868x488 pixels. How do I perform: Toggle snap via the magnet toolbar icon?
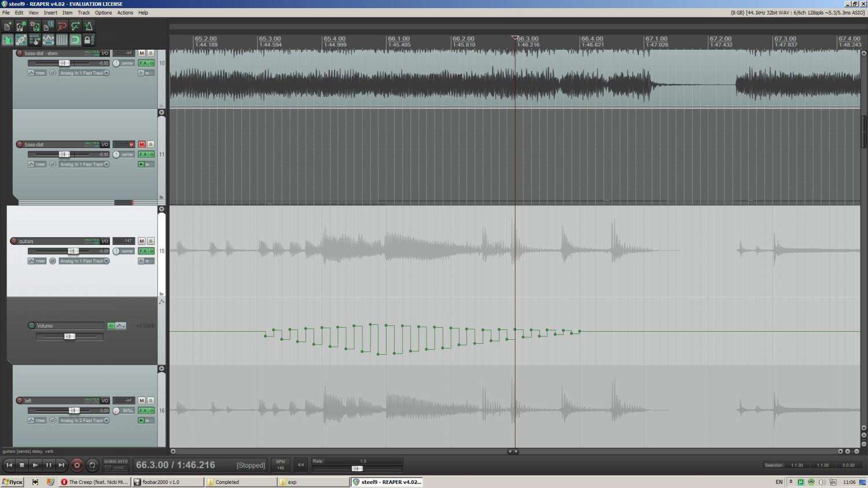[x=75, y=40]
